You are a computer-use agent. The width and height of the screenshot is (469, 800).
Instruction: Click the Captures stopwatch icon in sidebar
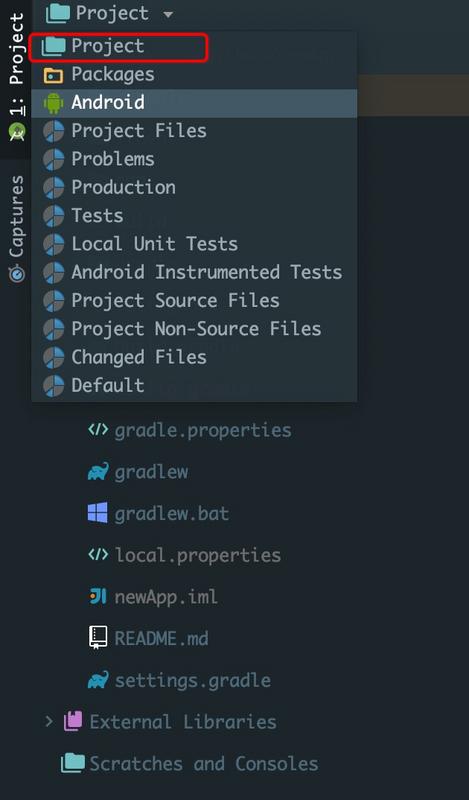click(x=17, y=273)
